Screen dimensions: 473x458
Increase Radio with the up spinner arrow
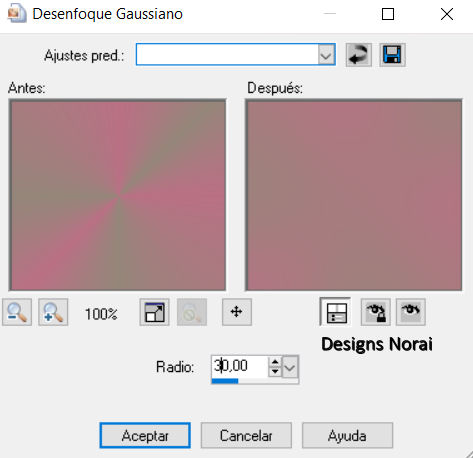tap(275, 362)
